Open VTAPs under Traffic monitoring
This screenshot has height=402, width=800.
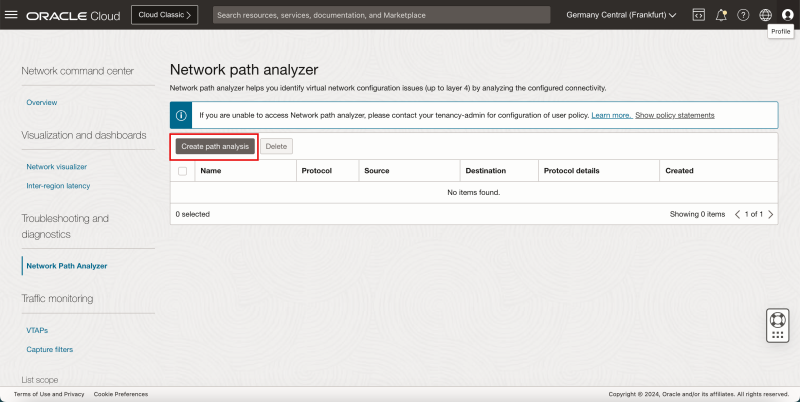pyautogui.click(x=37, y=330)
